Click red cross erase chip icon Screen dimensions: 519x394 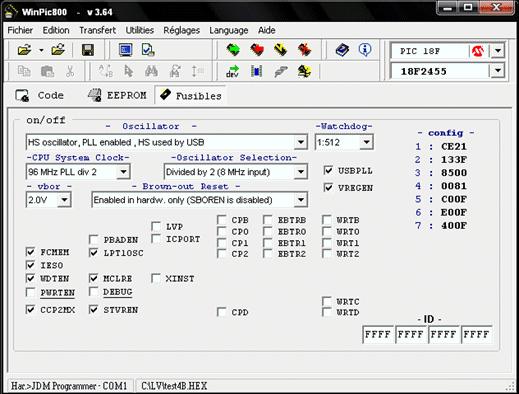pyautogui.click(x=304, y=50)
